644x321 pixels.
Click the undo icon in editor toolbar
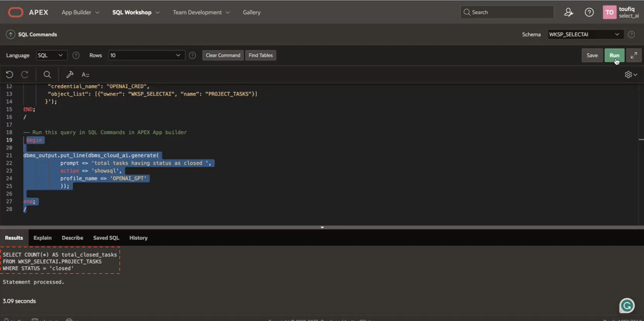tap(9, 74)
